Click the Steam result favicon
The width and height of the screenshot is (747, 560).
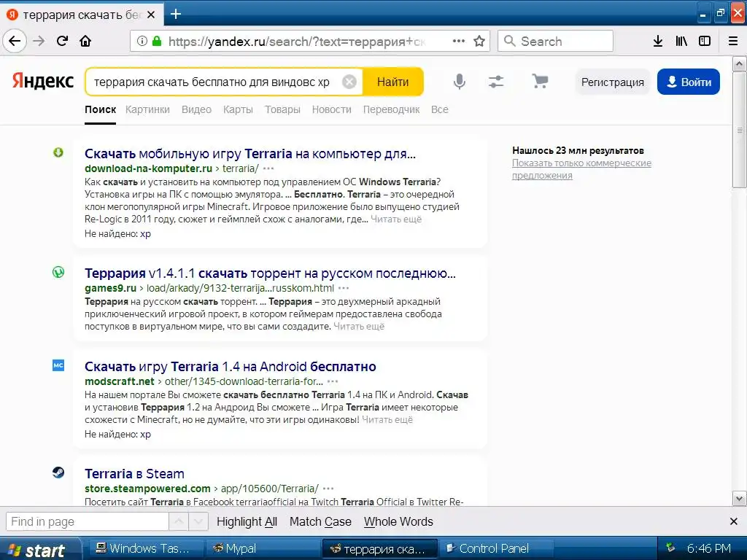click(x=58, y=472)
